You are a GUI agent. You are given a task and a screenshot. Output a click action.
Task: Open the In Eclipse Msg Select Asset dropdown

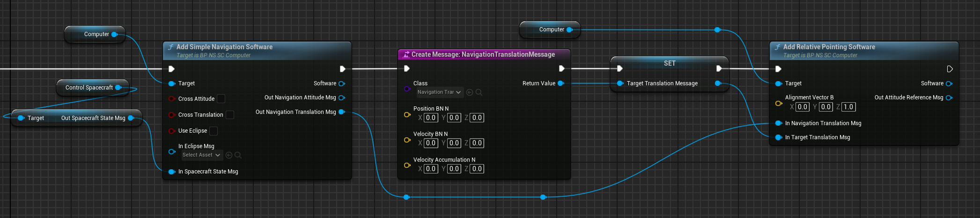tap(201, 155)
